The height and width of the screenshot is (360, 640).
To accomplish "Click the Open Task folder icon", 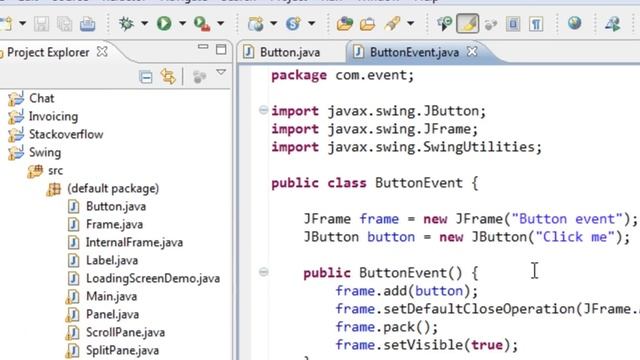I will tap(367, 24).
